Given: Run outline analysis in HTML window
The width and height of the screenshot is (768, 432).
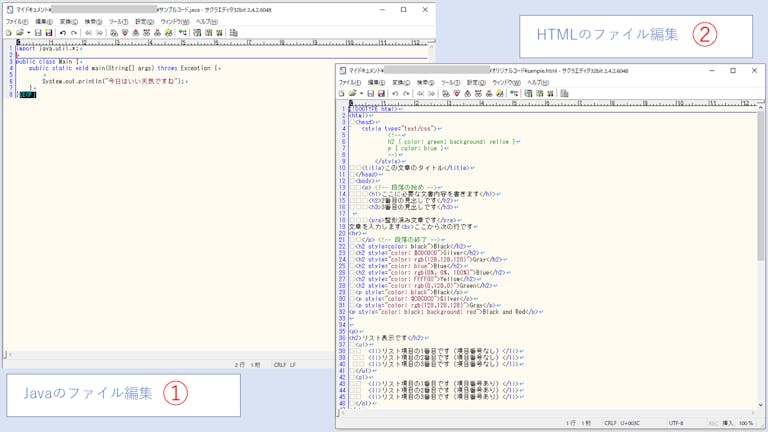Looking at the screenshot, I should click(x=514, y=94).
